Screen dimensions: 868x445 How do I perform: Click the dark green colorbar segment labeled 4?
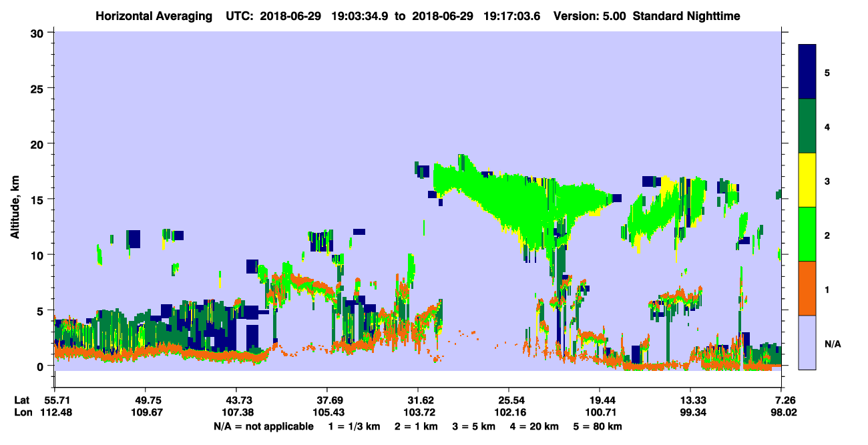tap(807, 126)
